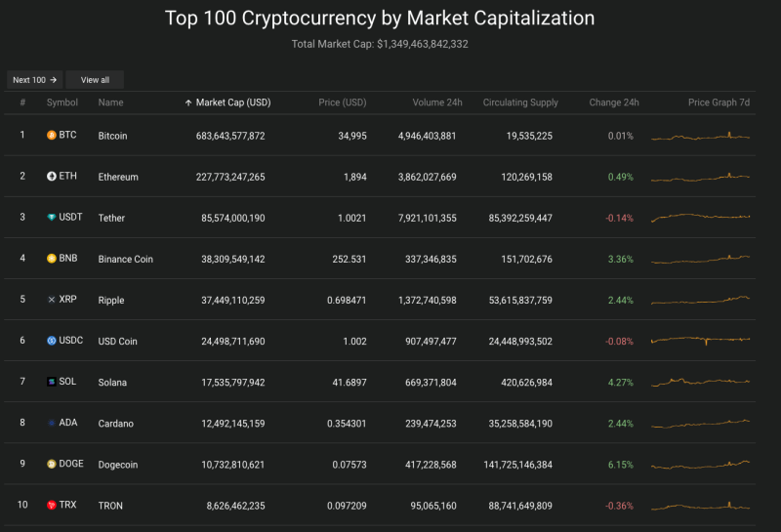Screen dimensions: 781x532
Task: Open Binance Coin 7d price graph
Action: pyautogui.click(x=700, y=259)
